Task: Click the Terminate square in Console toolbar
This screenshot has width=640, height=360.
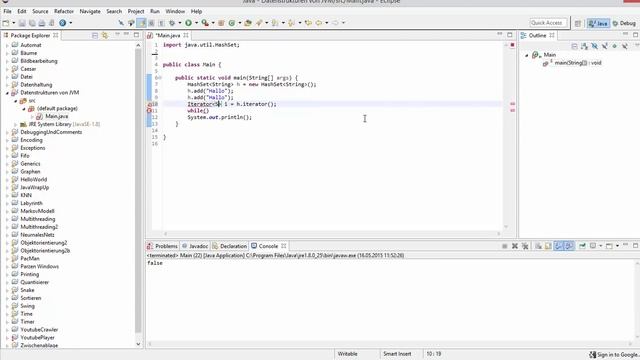Action: 504,246
